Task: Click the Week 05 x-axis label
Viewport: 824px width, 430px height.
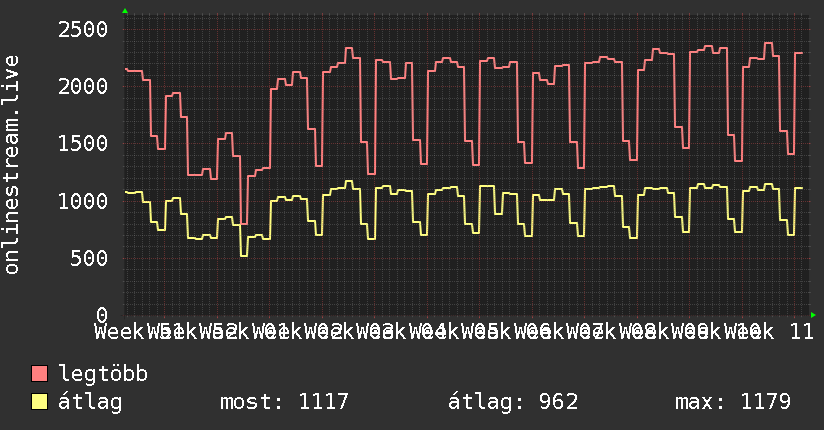Action: (x=454, y=332)
